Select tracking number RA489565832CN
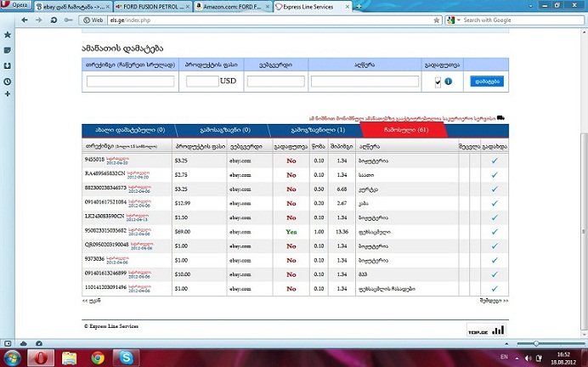 105,173
